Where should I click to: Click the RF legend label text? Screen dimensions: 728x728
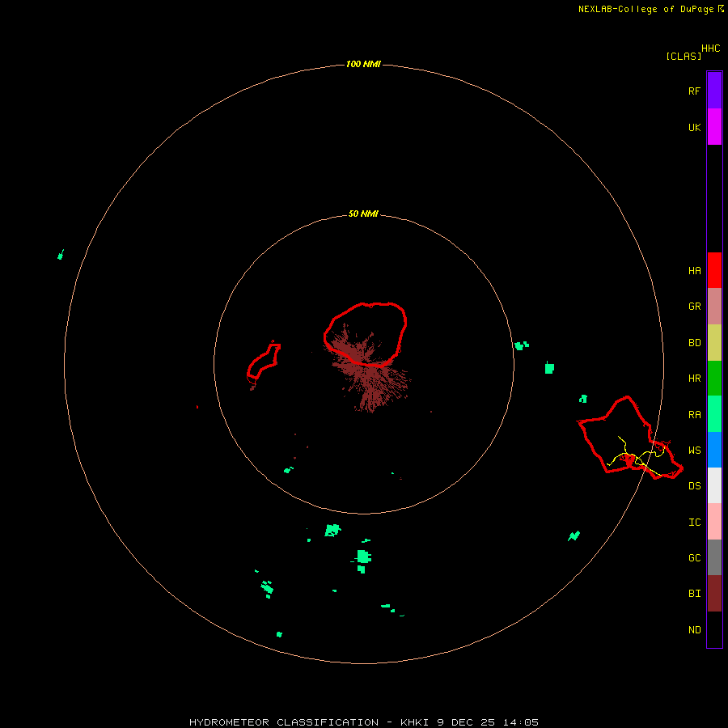pyautogui.click(x=694, y=91)
